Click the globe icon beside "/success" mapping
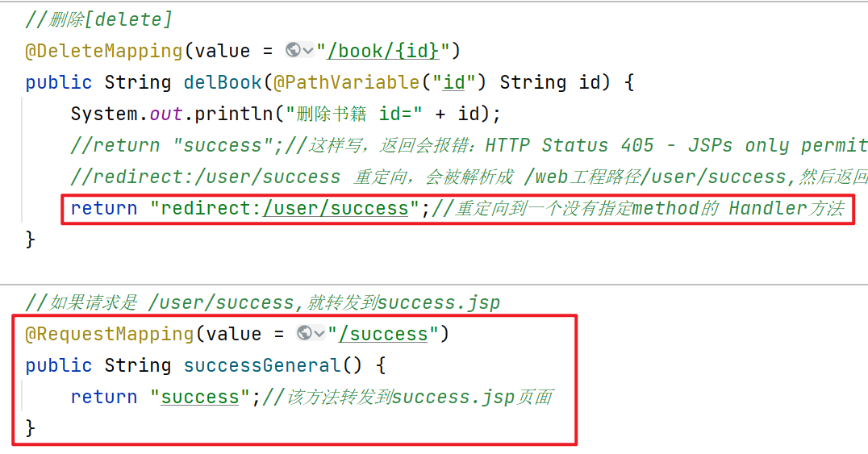 point(304,333)
